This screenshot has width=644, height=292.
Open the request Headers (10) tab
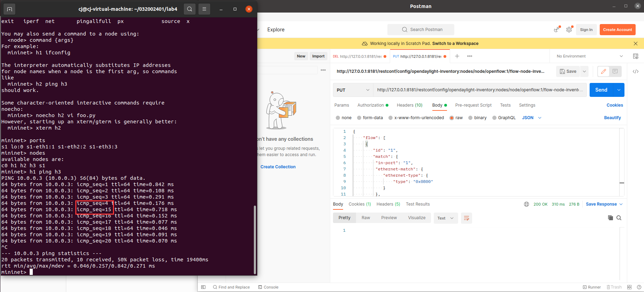410,105
